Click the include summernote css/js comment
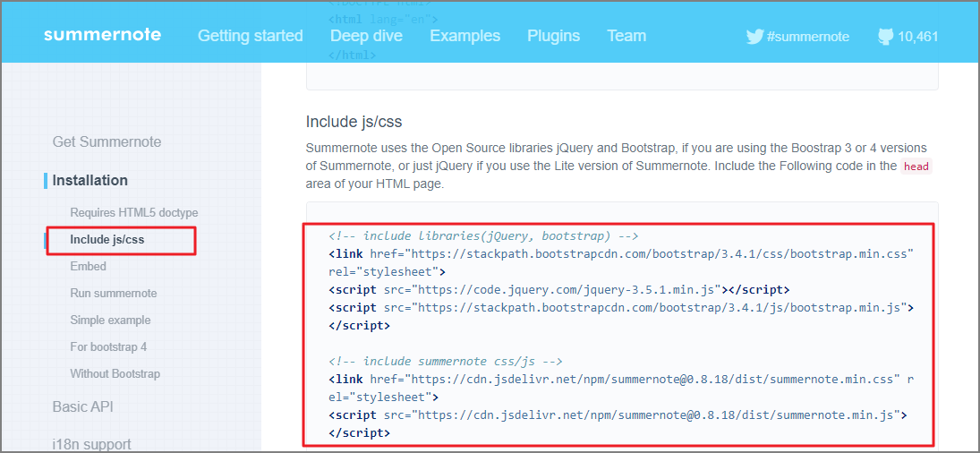 tap(446, 361)
